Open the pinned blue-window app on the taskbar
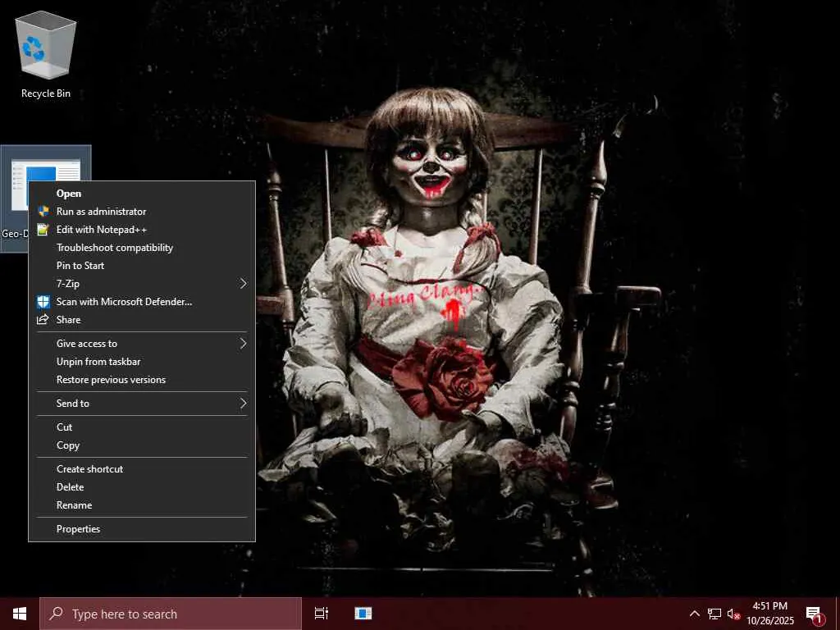Screen dimensions: 840x630 click(363, 614)
